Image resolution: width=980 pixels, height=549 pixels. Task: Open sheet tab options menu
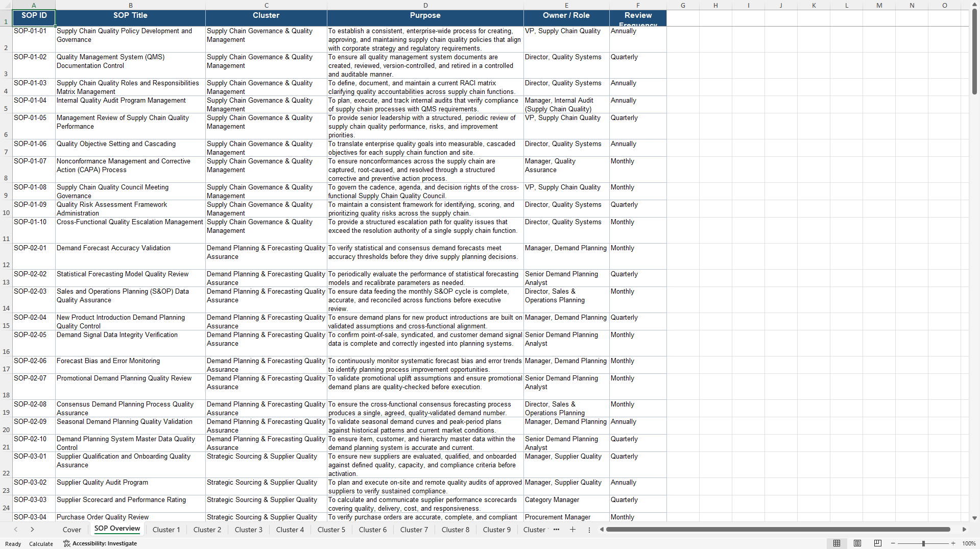589,530
